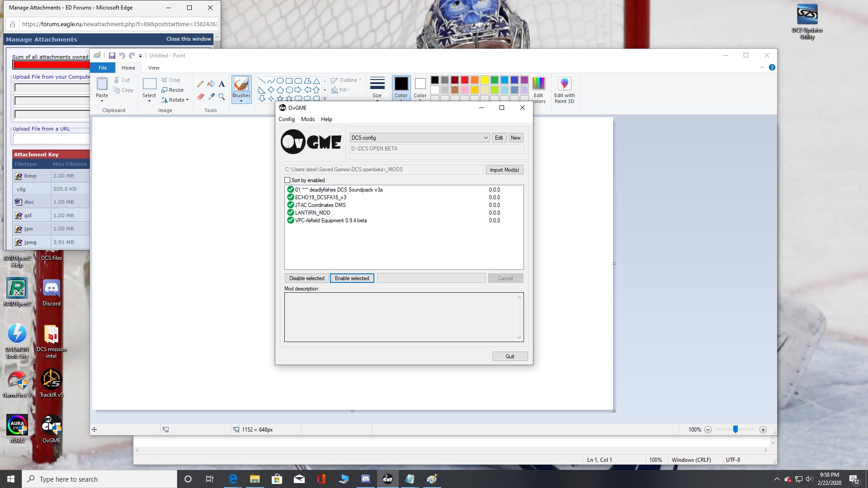This screenshot has width=868, height=488.
Task: Open Customize Quick Access Toolbar dropdown
Action: click(140, 56)
